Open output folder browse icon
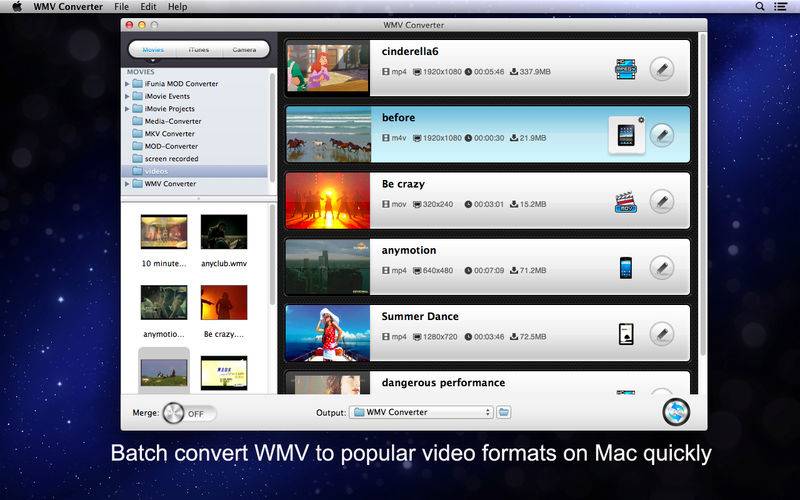The width and height of the screenshot is (800, 500). pyautogui.click(x=504, y=412)
